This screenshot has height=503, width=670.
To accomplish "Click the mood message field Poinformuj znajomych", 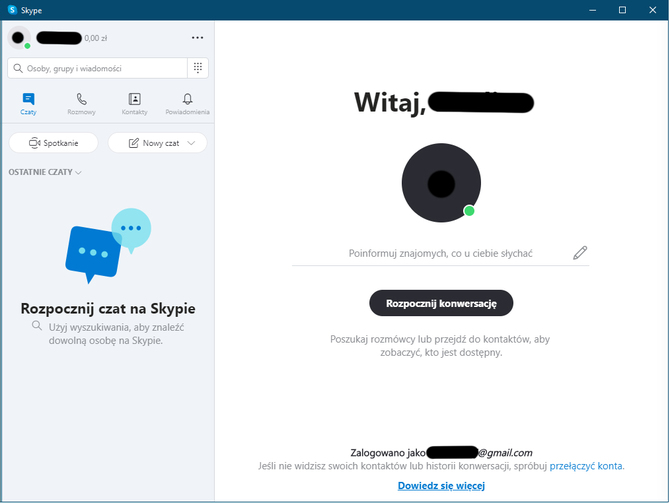I will point(440,253).
